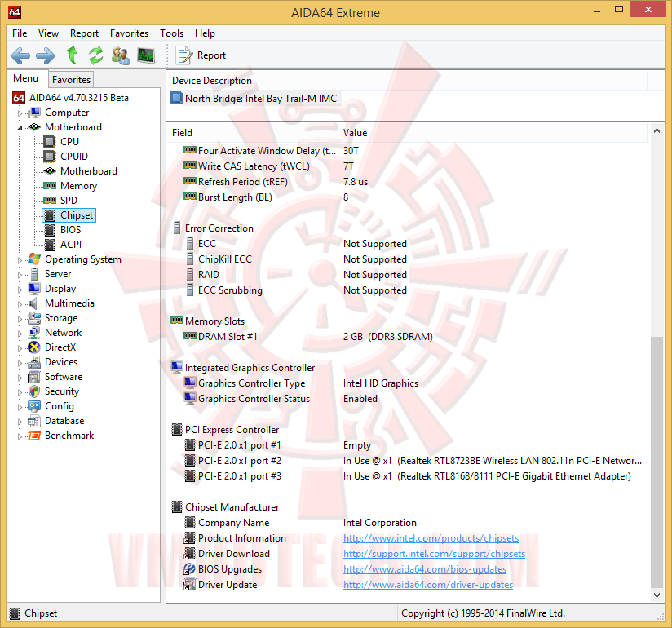
Task: Click the AIDA64 v4.70.3215 Beta root node
Action: tap(79, 98)
